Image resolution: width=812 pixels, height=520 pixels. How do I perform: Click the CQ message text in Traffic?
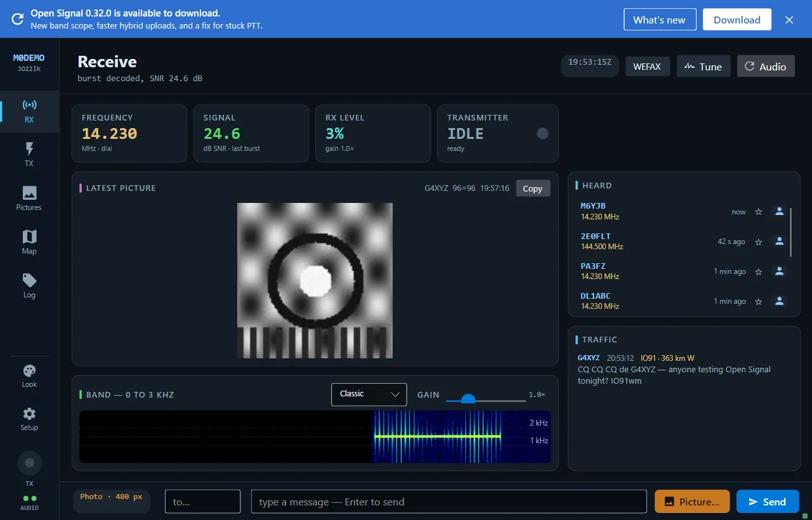click(x=674, y=375)
